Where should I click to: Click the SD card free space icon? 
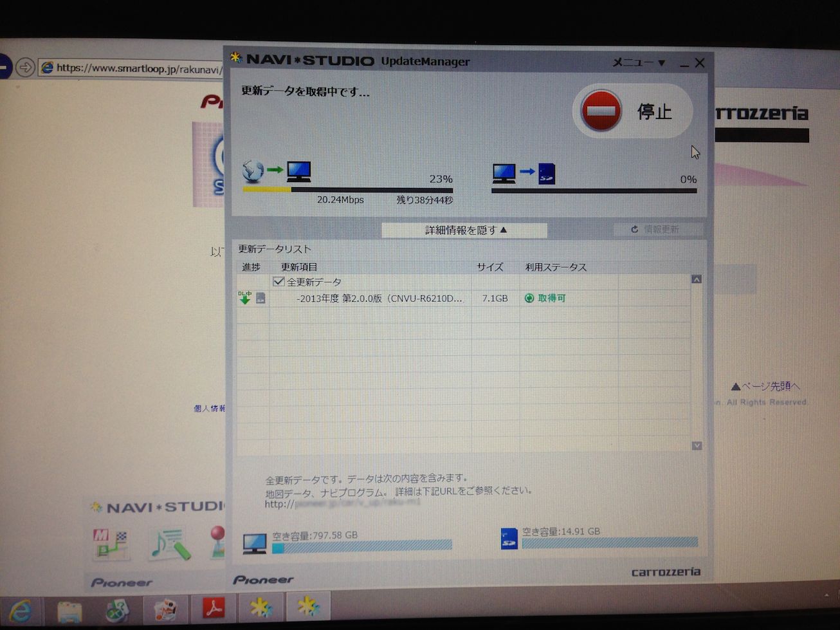[x=509, y=539]
